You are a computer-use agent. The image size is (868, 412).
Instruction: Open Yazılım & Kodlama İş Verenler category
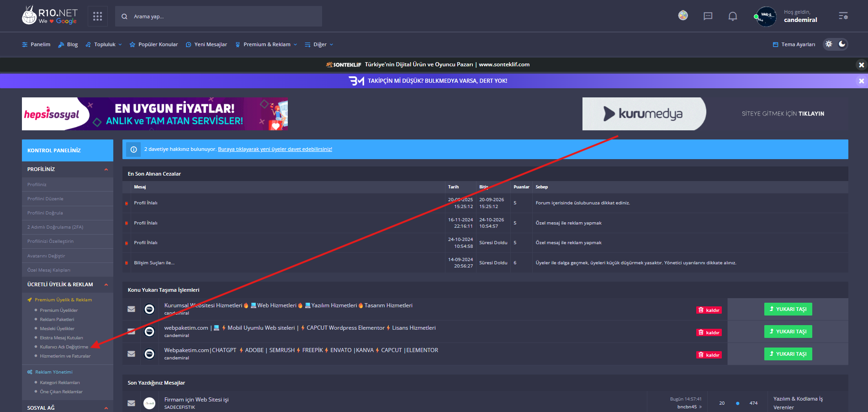point(798,403)
